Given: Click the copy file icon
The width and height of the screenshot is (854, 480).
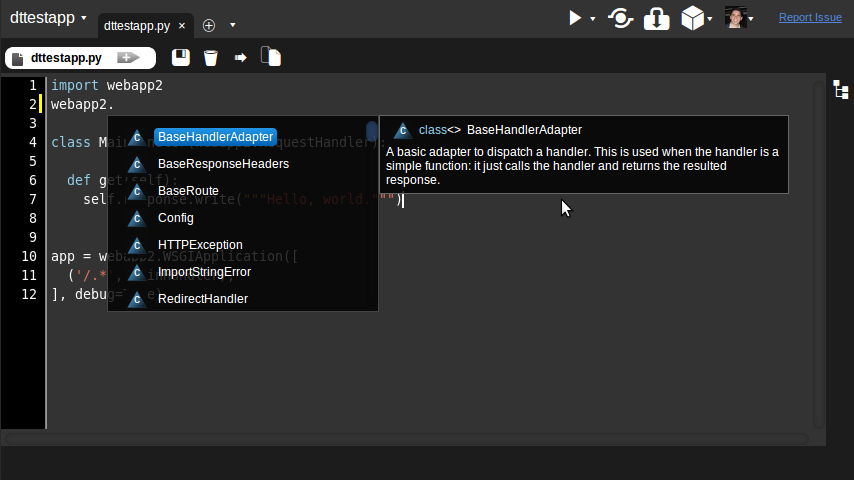Looking at the screenshot, I should pos(271,57).
